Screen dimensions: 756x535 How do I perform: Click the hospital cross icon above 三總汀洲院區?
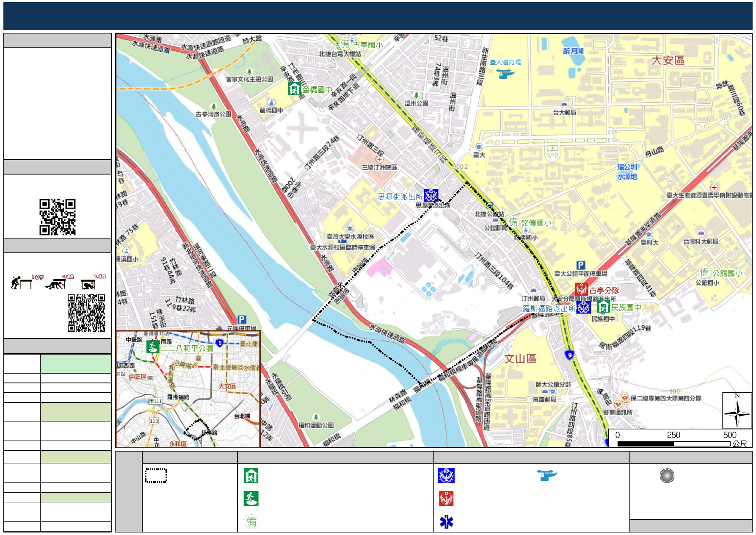tap(379, 160)
